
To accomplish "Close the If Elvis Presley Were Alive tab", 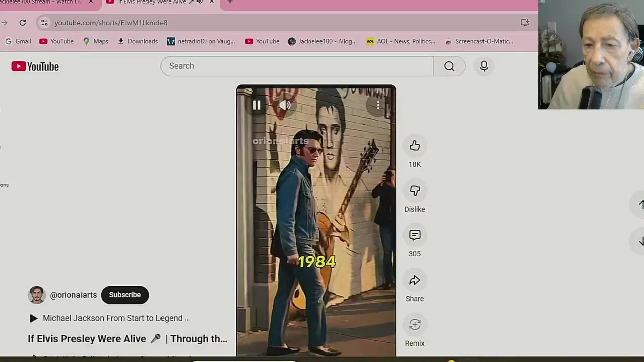I will click(x=212, y=2).
